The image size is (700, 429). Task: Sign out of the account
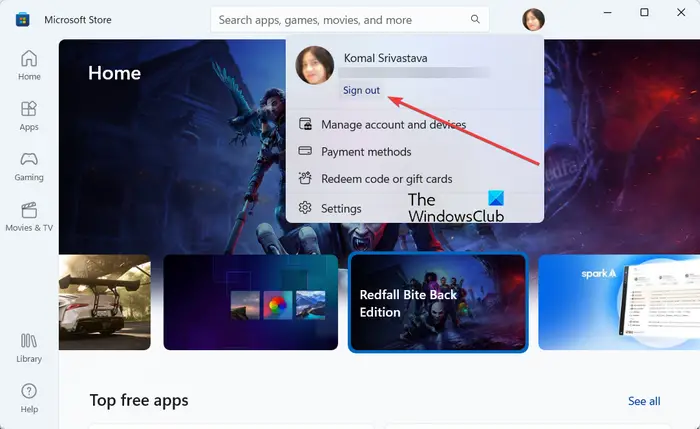(361, 90)
